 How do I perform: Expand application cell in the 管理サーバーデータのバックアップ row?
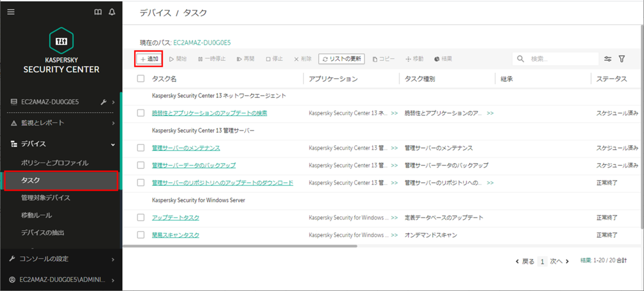click(x=394, y=165)
